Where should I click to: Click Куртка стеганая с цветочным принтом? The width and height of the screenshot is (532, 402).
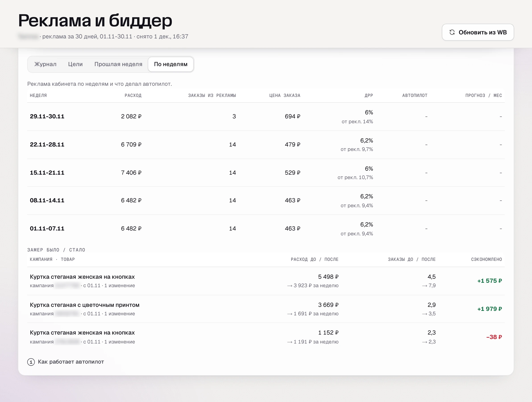pyautogui.click(x=85, y=305)
